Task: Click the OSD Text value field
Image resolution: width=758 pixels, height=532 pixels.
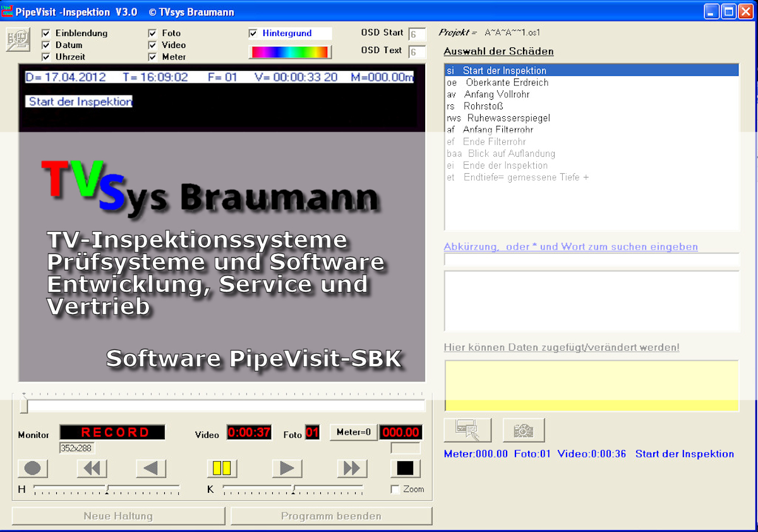Action: click(417, 52)
